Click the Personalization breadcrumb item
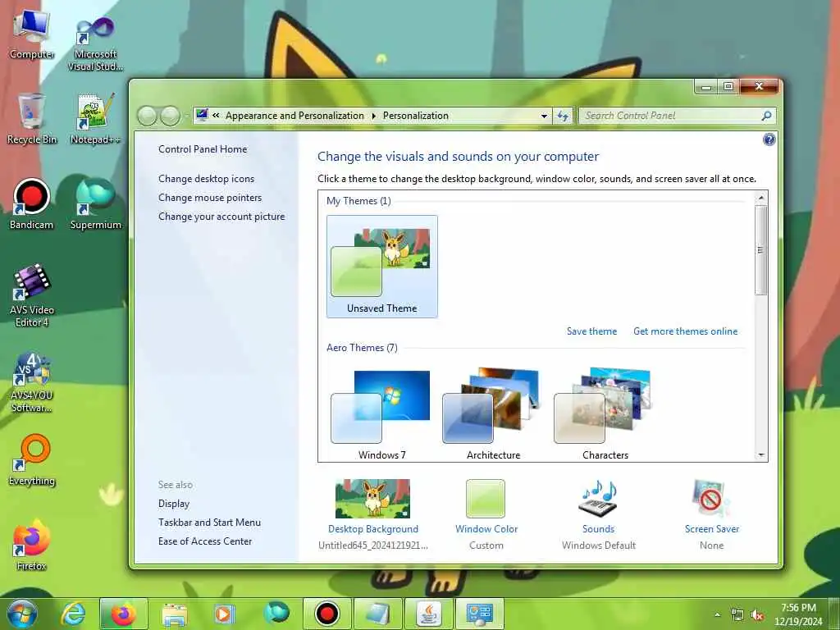The width and height of the screenshot is (840, 630). click(x=415, y=116)
